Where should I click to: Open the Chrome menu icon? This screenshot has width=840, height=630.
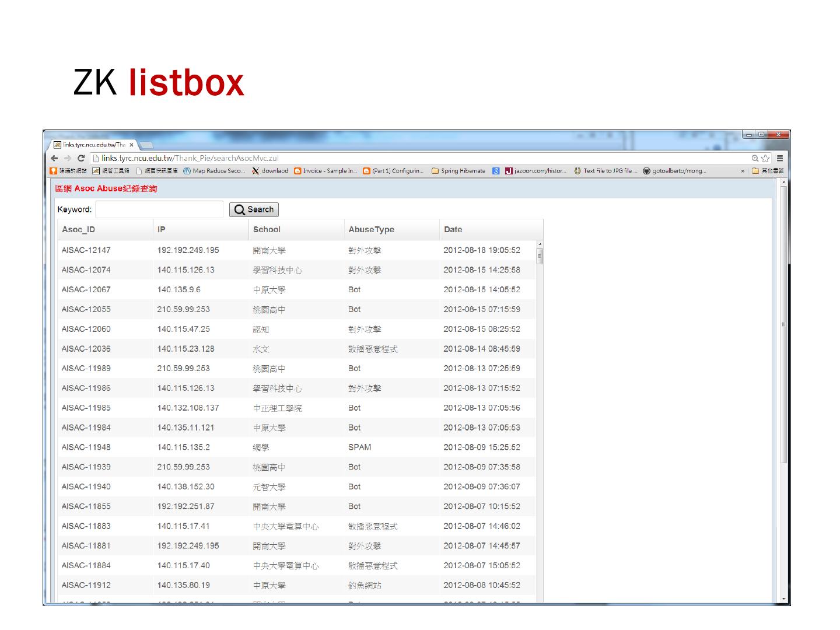point(780,158)
